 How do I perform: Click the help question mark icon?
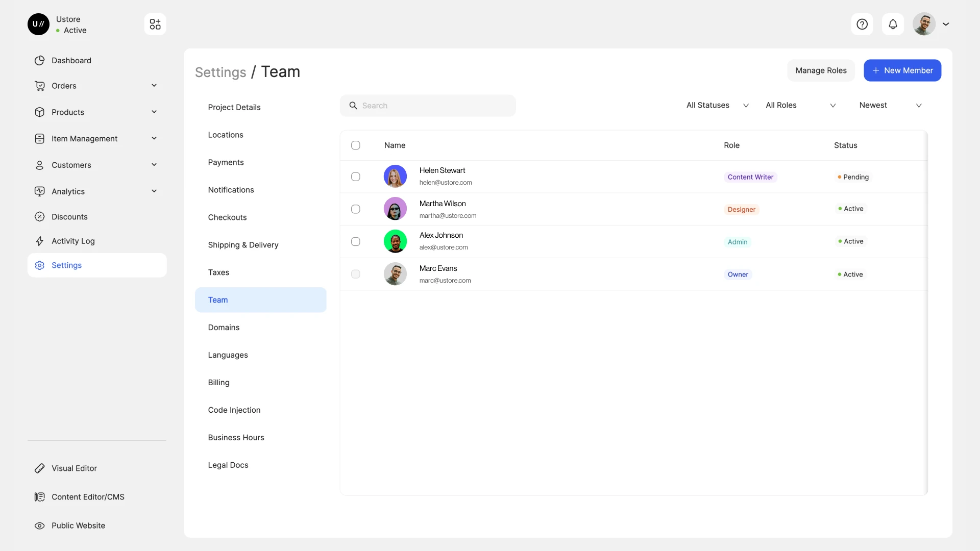[x=862, y=23]
